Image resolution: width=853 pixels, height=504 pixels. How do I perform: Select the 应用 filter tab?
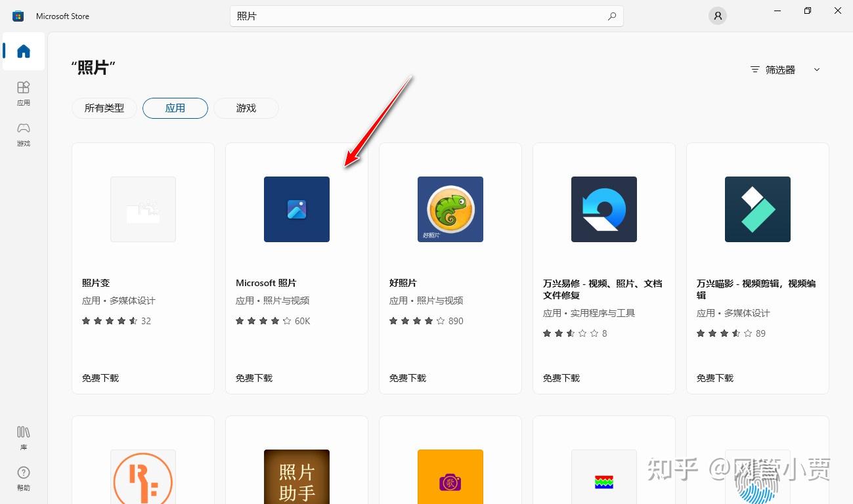[x=175, y=108]
